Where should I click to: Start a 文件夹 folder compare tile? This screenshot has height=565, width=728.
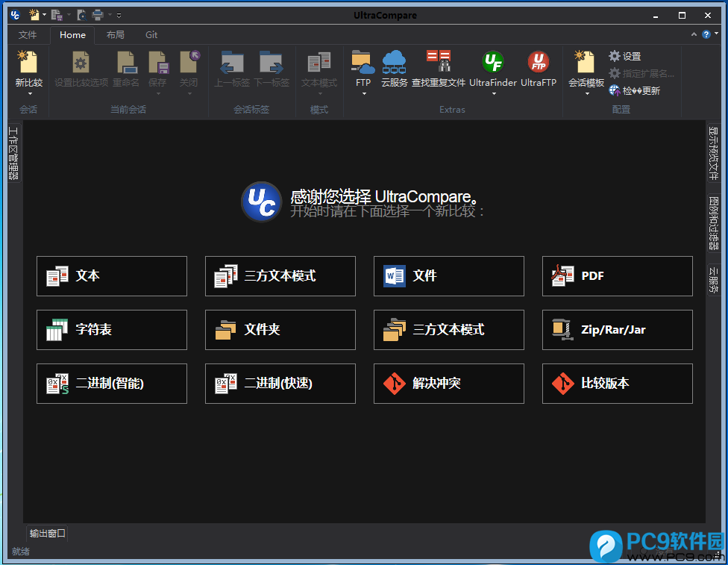(280, 330)
